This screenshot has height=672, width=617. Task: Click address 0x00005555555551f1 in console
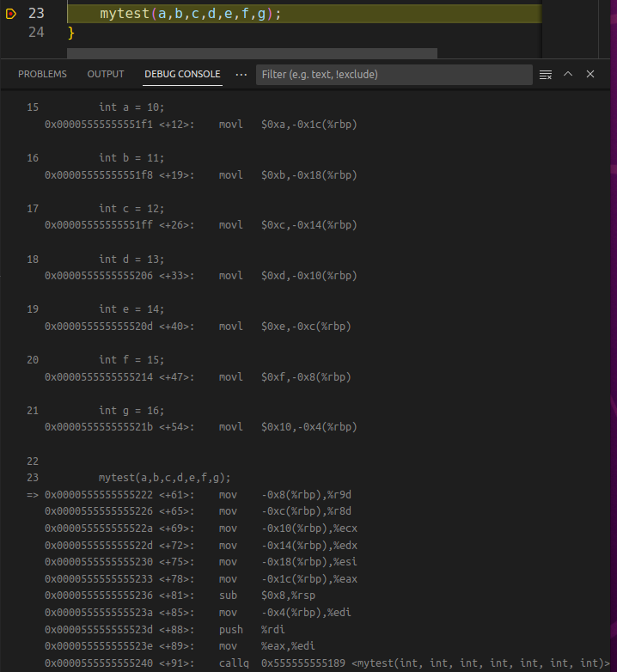99,125
